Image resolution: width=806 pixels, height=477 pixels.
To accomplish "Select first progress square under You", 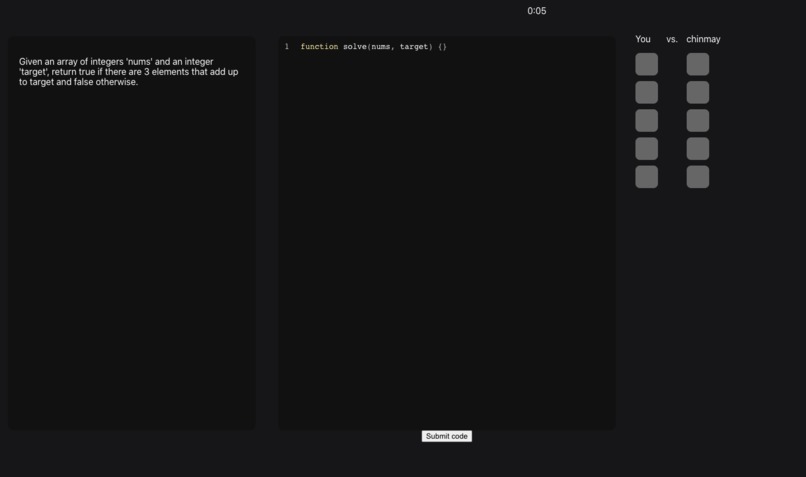I will [646, 64].
